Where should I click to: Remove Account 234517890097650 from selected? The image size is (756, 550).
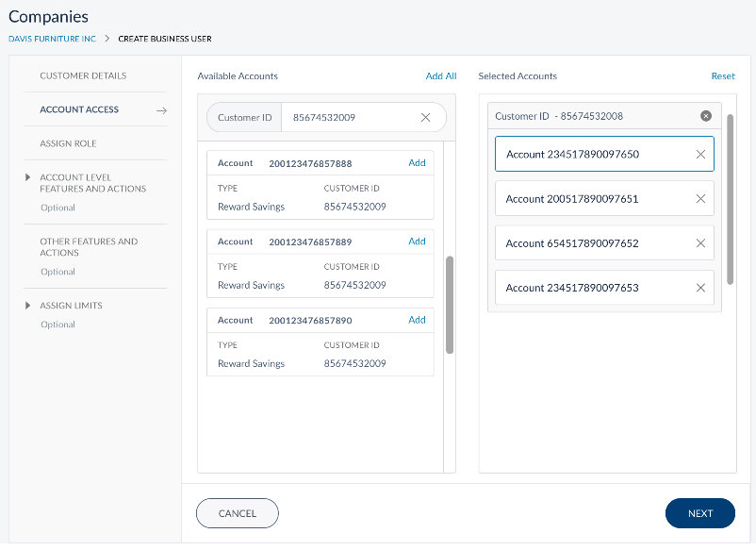coord(700,155)
